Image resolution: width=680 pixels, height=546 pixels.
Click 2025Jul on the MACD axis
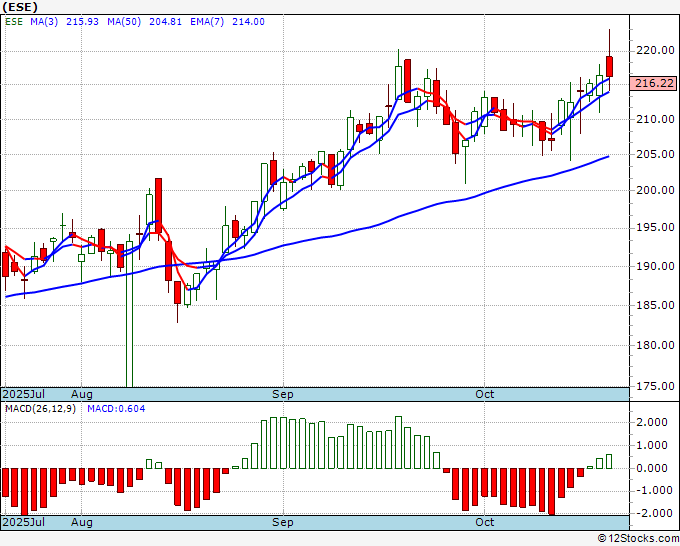(x=24, y=522)
